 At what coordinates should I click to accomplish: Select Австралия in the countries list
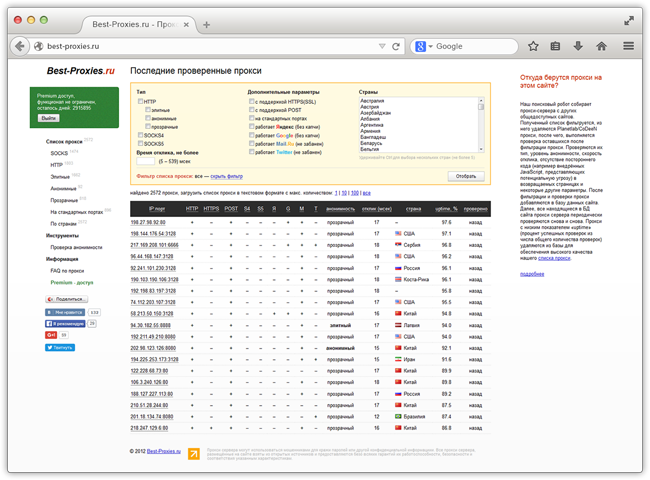(x=372, y=101)
